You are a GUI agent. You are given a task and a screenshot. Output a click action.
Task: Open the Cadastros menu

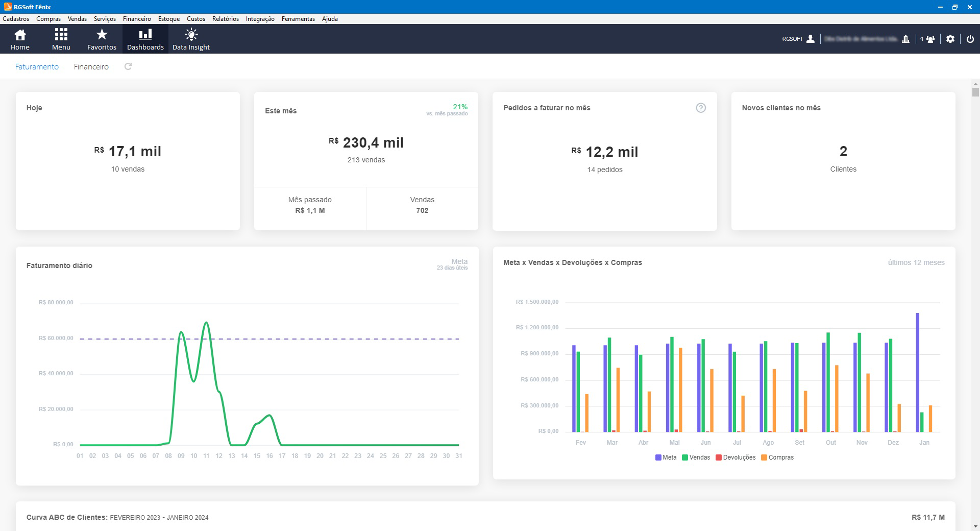[x=16, y=19]
